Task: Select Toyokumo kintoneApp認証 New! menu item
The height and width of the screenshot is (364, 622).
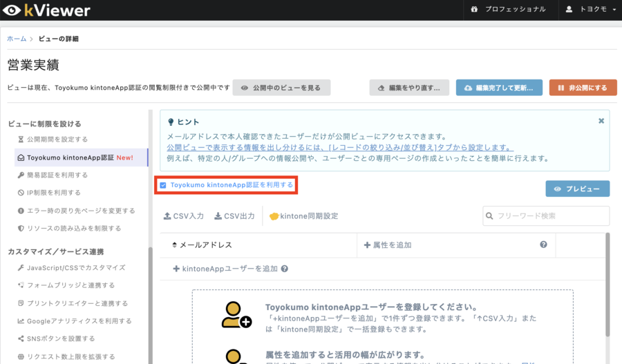Action: click(x=81, y=157)
